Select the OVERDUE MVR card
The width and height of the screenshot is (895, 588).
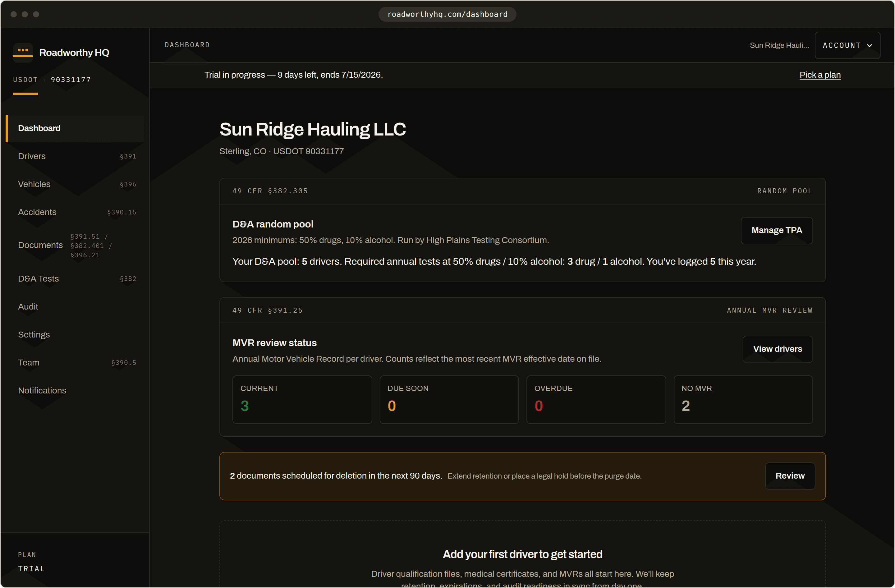(x=596, y=400)
